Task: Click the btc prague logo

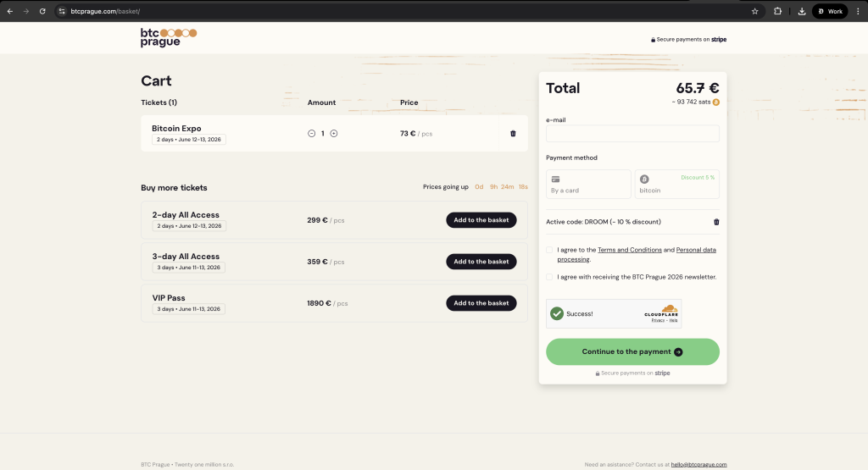Action: click(169, 37)
